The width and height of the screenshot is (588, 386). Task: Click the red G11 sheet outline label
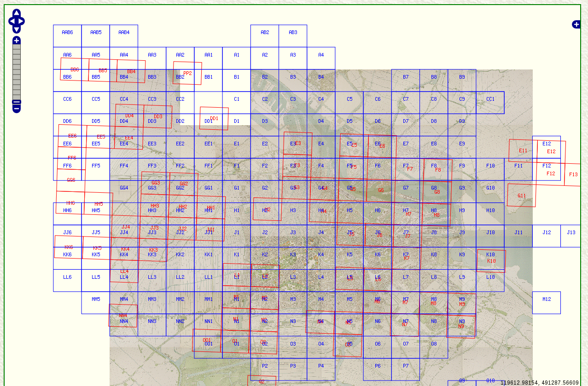522,196
